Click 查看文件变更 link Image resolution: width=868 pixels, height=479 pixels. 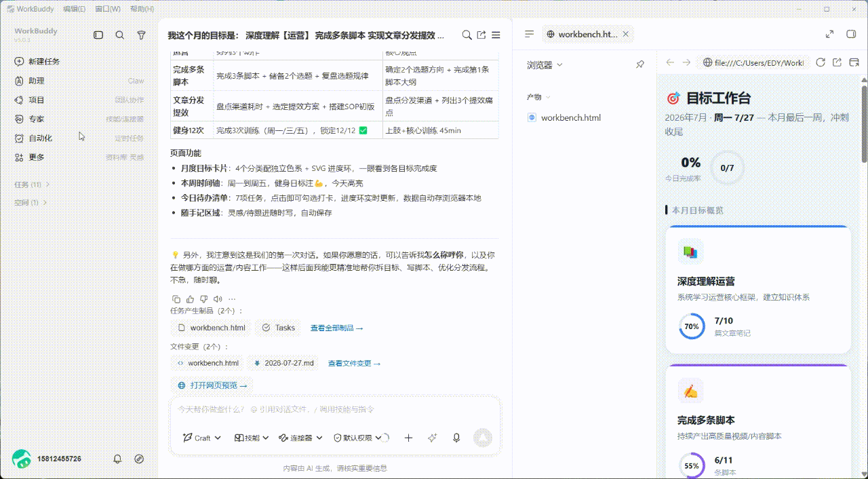tap(354, 363)
